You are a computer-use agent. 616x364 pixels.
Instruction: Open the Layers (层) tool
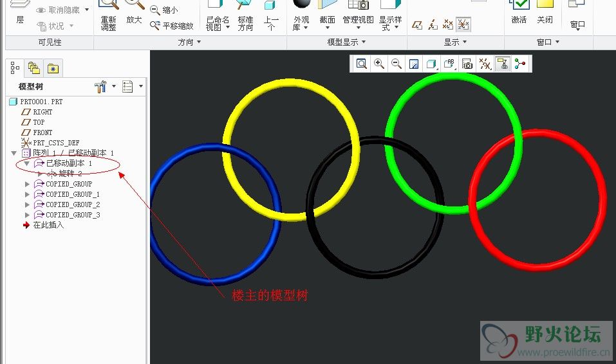[20, 14]
